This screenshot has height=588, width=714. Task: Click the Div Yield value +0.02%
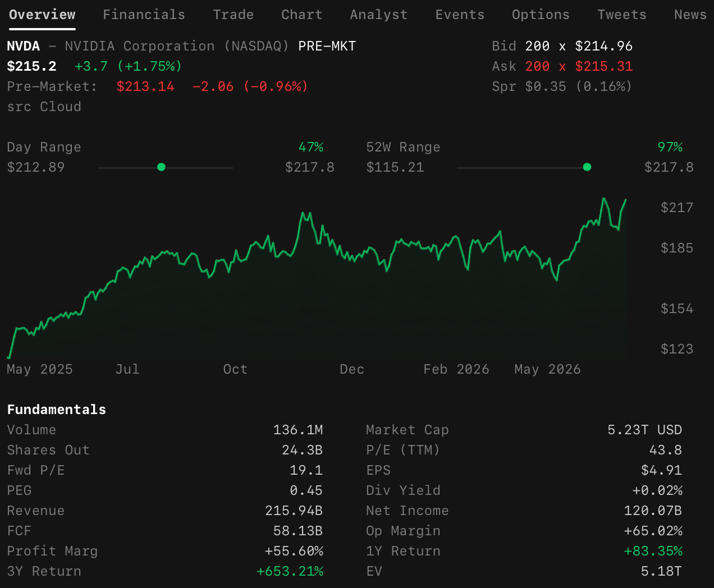[657, 490]
